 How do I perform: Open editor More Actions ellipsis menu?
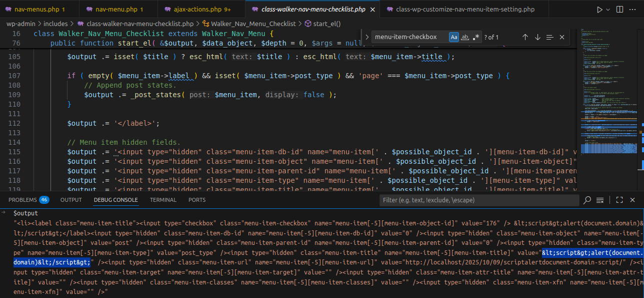[633, 10]
